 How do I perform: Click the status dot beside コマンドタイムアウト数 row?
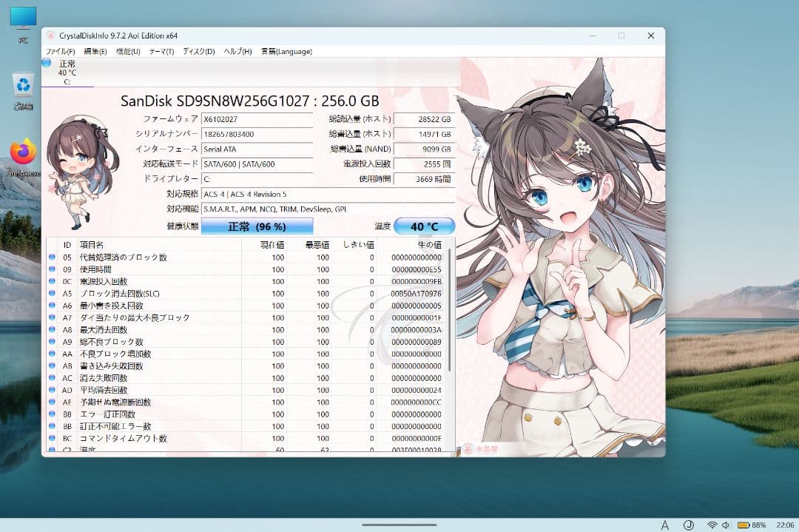[50, 438]
